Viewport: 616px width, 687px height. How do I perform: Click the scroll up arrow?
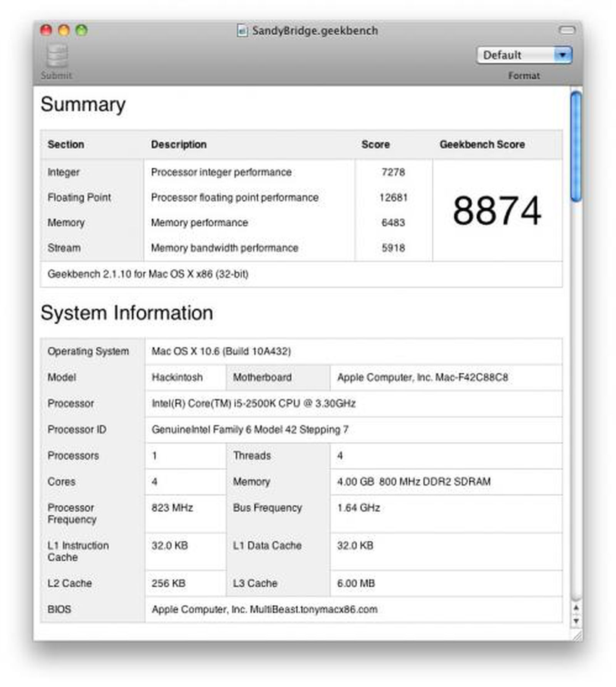click(576, 607)
